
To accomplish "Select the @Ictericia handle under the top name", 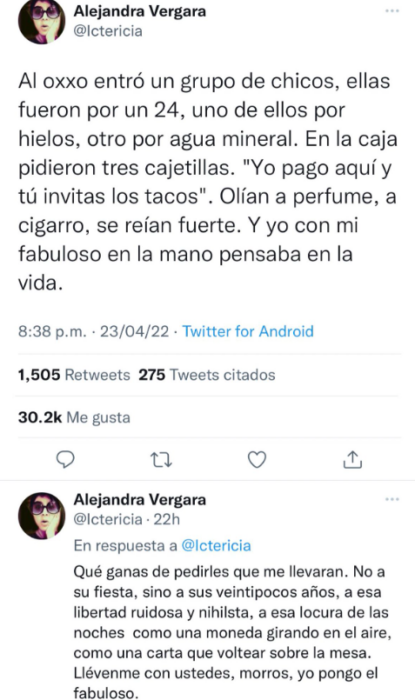I will [x=108, y=31].
